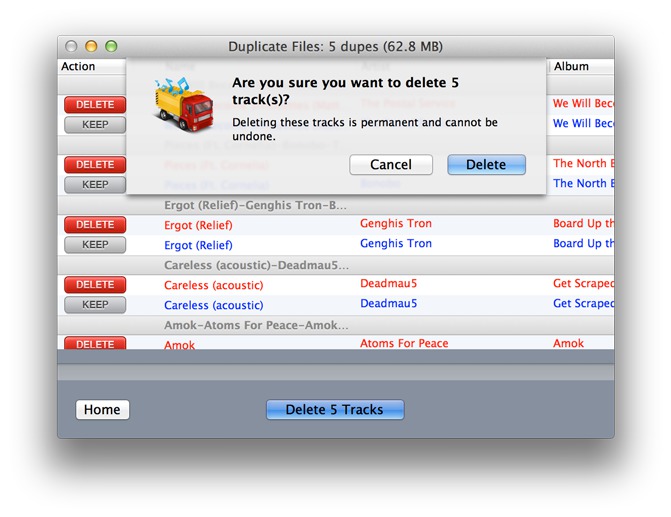
Task: Click red Get Scraped album cell
Action: (583, 283)
